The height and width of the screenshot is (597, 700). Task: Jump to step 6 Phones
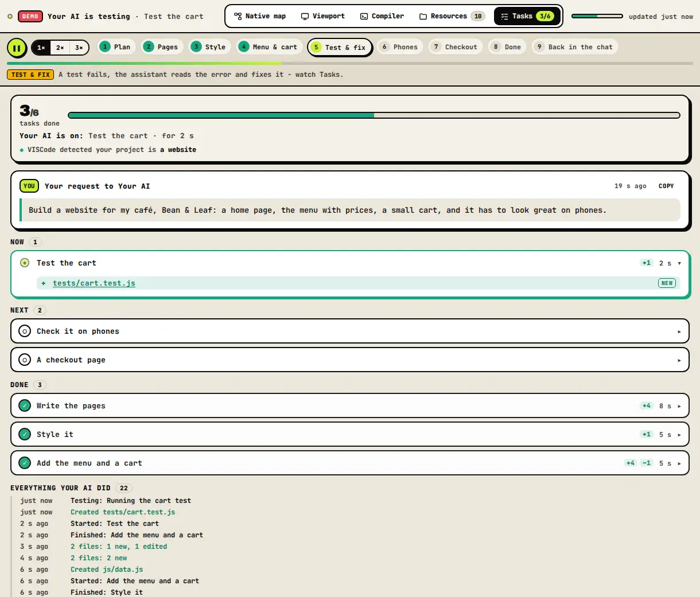tap(400, 47)
